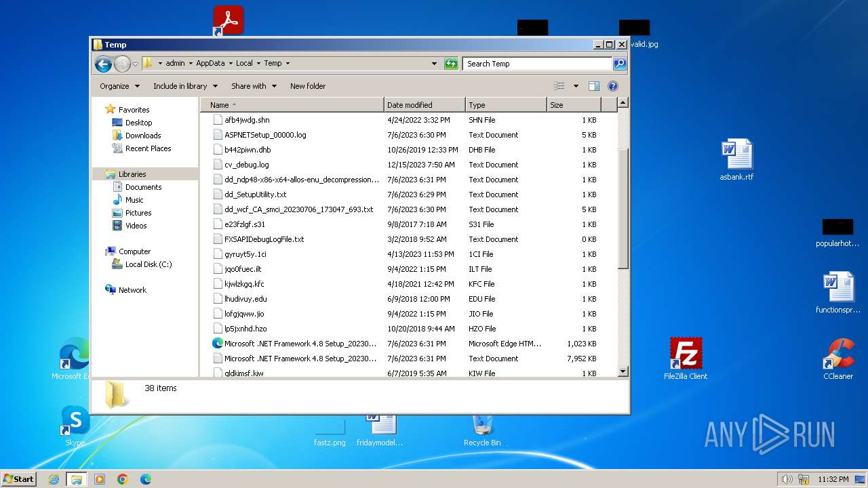Open the Music library
Viewport: 868px width, 488px height.
[134, 200]
